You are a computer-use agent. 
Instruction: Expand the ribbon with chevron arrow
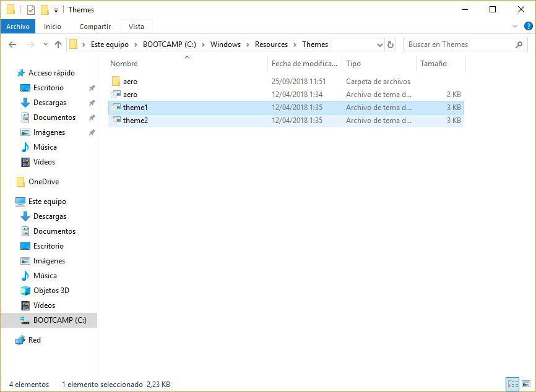coord(515,27)
